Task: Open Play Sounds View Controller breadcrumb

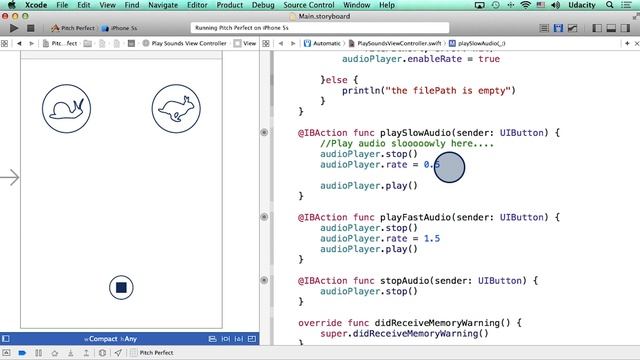Action: (184, 43)
